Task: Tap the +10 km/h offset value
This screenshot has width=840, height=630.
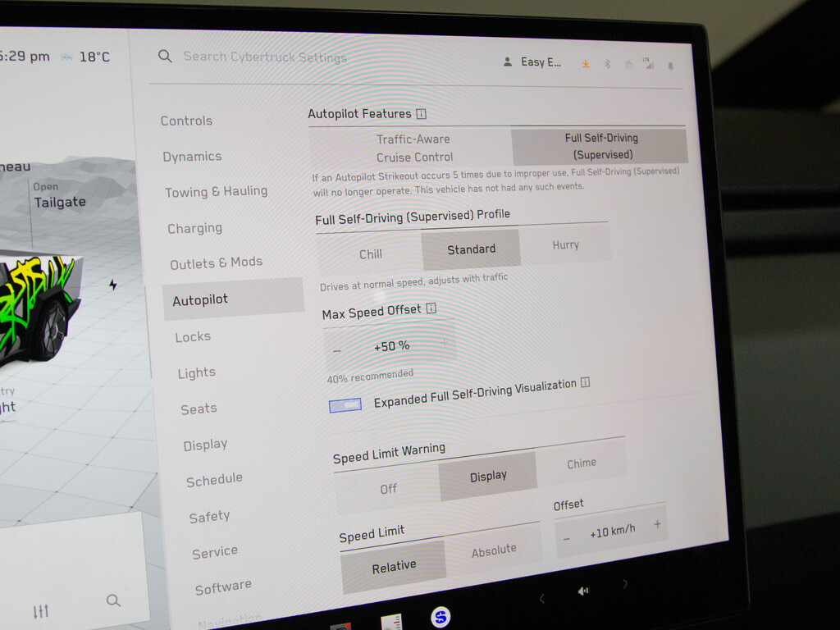Action: [612, 532]
